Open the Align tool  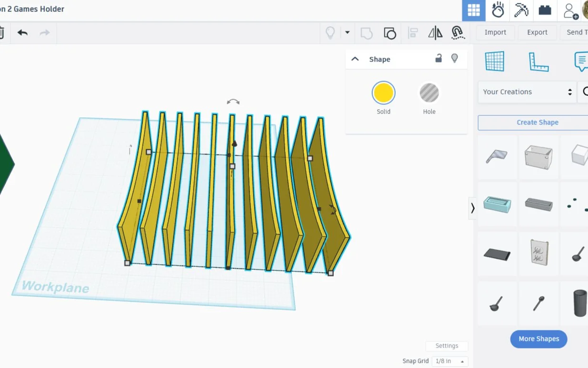click(413, 33)
